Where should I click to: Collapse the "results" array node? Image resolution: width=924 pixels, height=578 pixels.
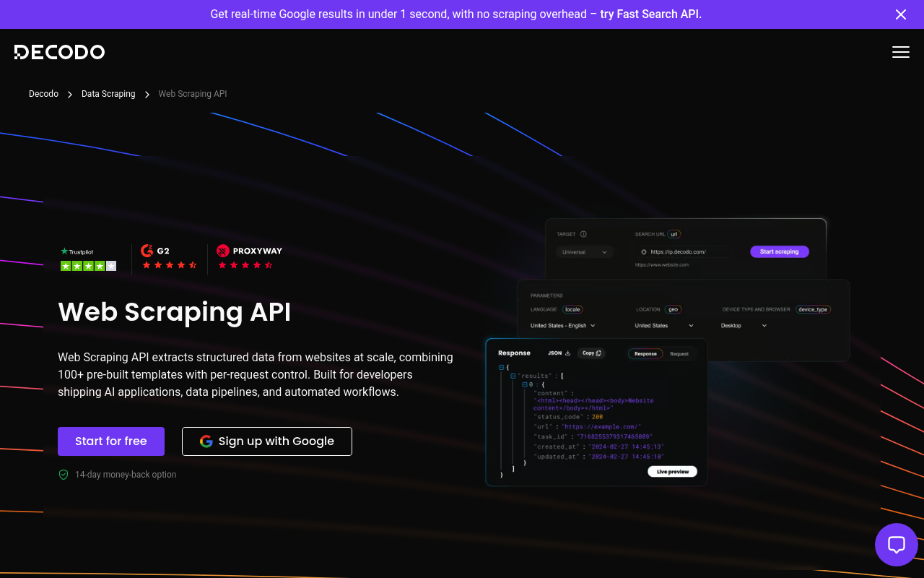pyautogui.click(x=513, y=376)
